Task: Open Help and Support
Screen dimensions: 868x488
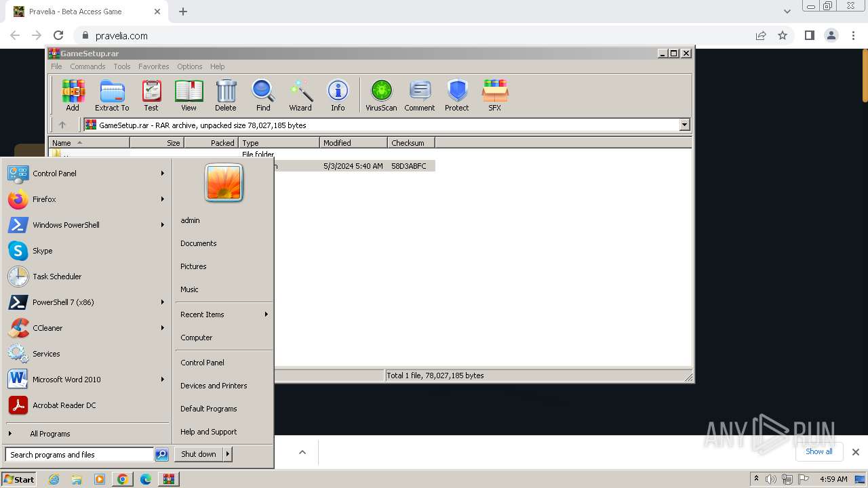Action: click(x=209, y=432)
